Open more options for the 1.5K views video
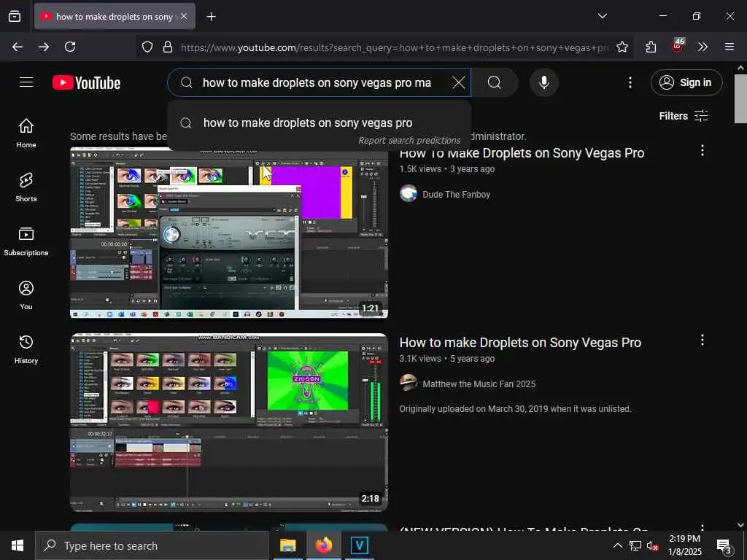The height and width of the screenshot is (560, 747). coord(703,150)
